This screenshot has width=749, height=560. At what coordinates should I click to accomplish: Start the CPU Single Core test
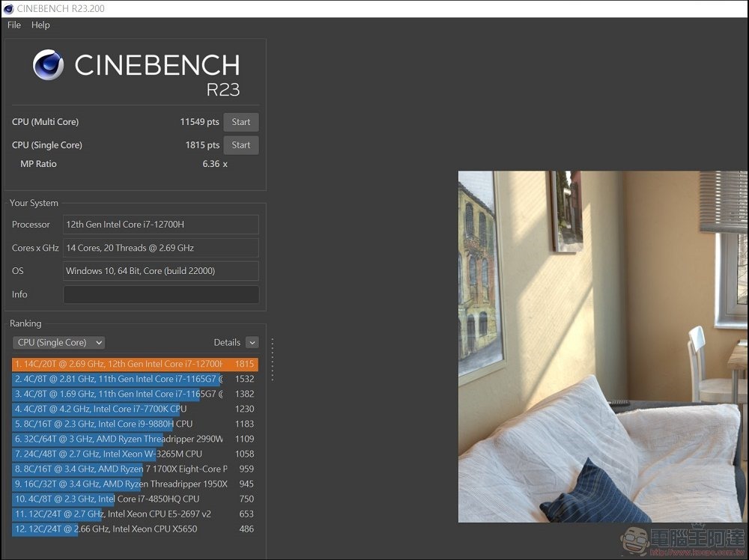point(240,145)
